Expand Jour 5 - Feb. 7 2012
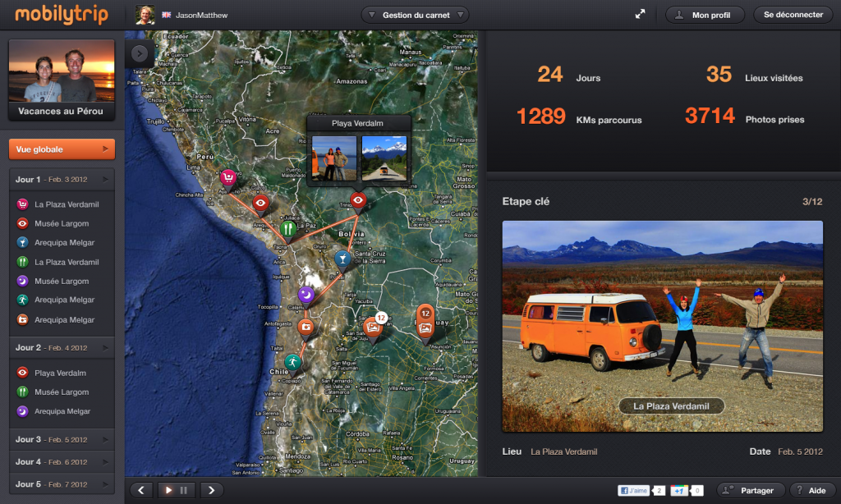841x504 pixels. coord(62,484)
